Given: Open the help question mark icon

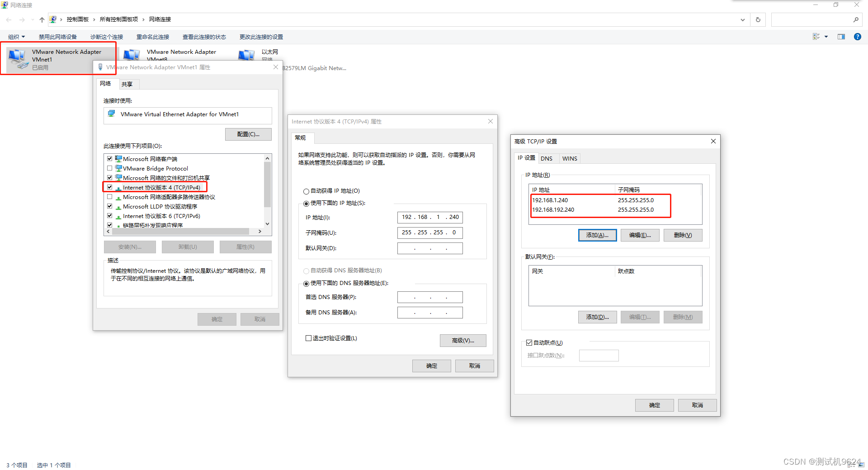Looking at the screenshot, I should click(x=857, y=37).
